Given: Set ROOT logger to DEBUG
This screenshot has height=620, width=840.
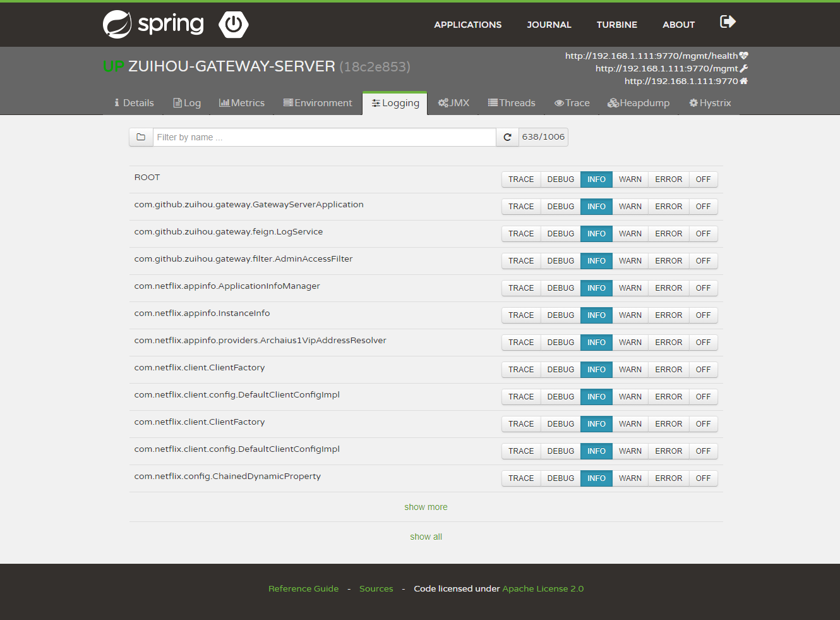Looking at the screenshot, I should click(x=561, y=179).
